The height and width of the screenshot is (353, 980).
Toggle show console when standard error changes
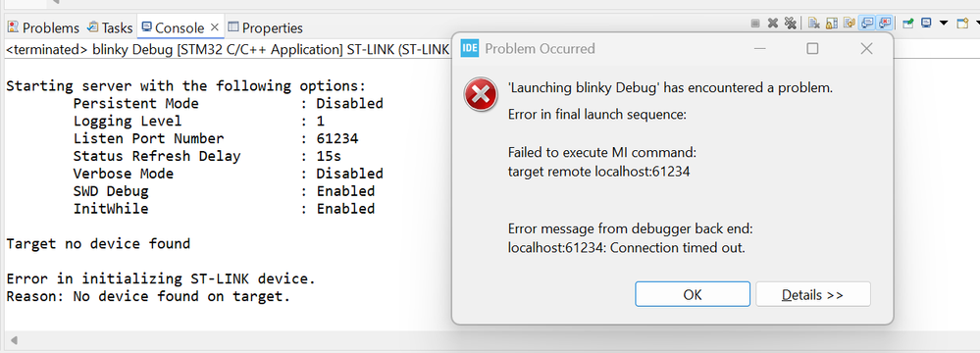(x=884, y=24)
